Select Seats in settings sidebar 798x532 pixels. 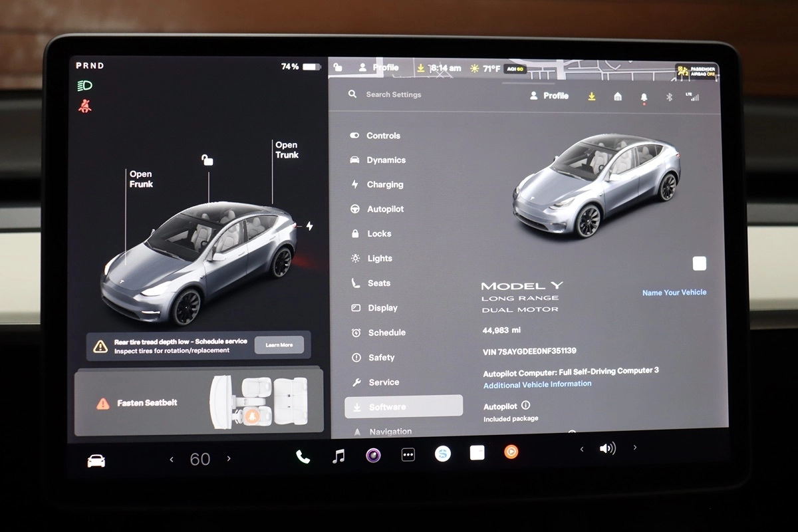[x=371, y=283]
